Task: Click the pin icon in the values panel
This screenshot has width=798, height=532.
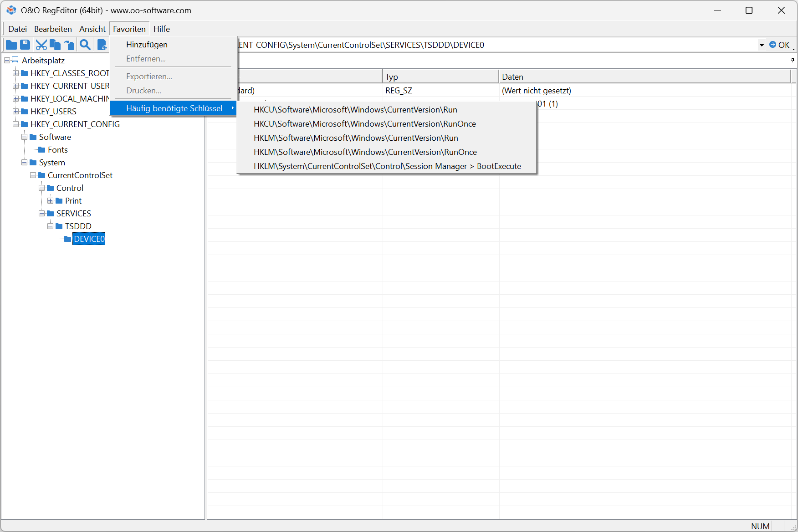Action: pos(793,60)
